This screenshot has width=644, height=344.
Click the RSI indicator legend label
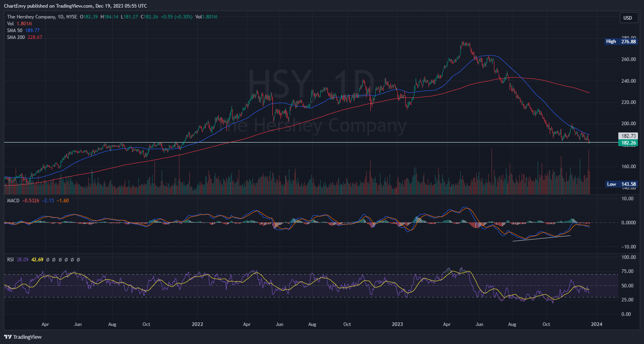point(10,260)
